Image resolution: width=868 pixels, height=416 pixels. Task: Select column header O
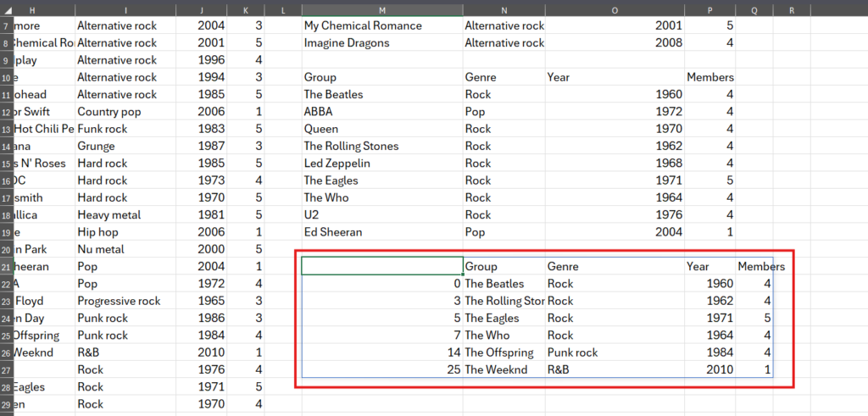pos(615,10)
